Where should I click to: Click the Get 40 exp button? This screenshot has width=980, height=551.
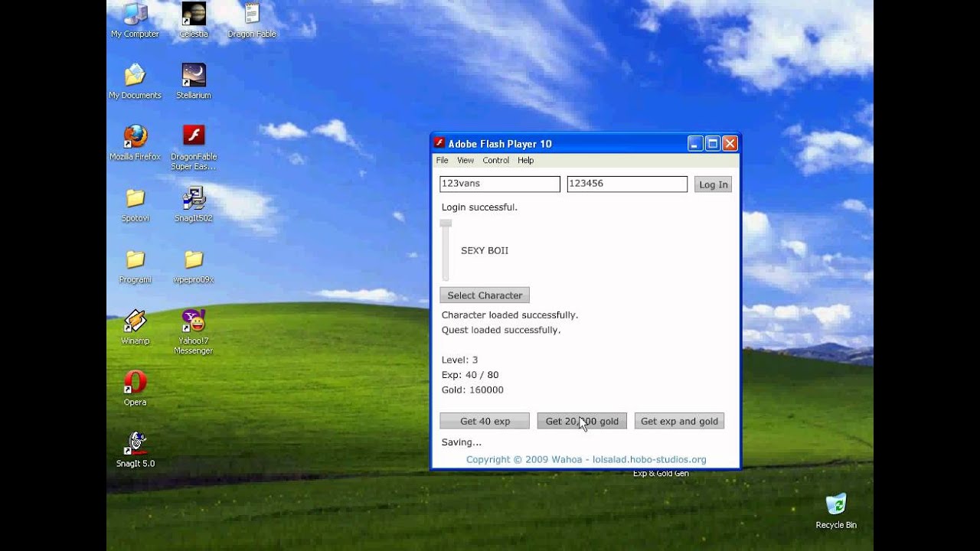click(485, 421)
